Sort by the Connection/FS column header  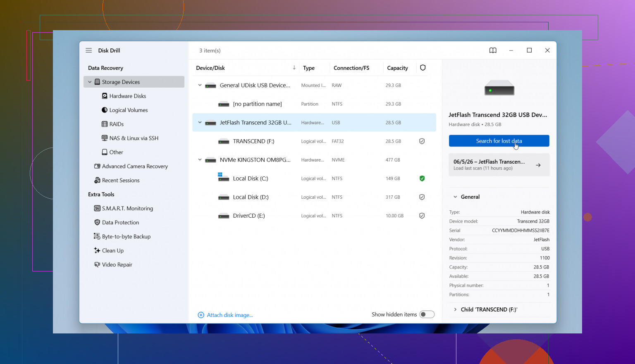click(351, 68)
